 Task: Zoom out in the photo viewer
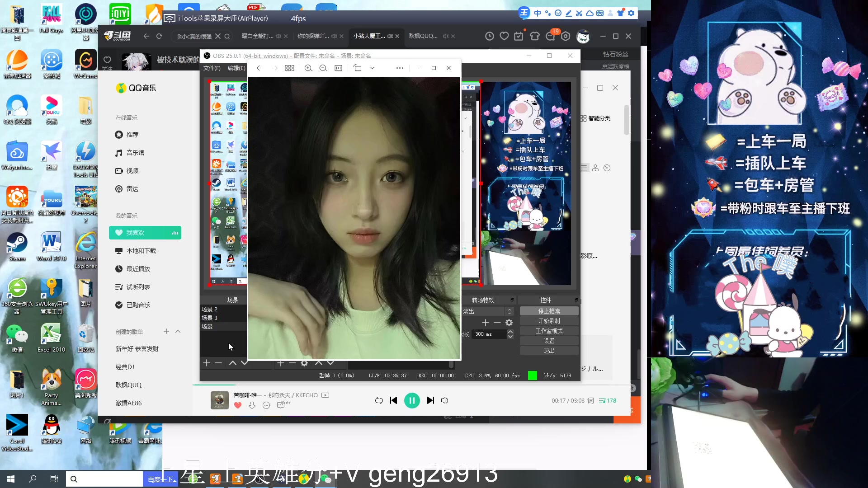323,68
